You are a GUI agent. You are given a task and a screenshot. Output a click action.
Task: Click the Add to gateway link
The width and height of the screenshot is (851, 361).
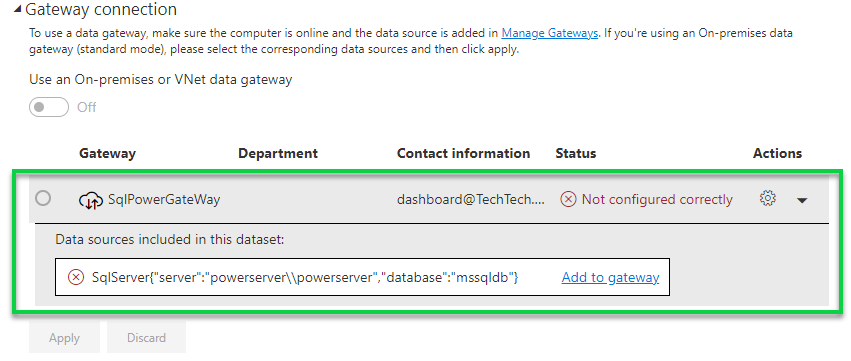tap(610, 277)
